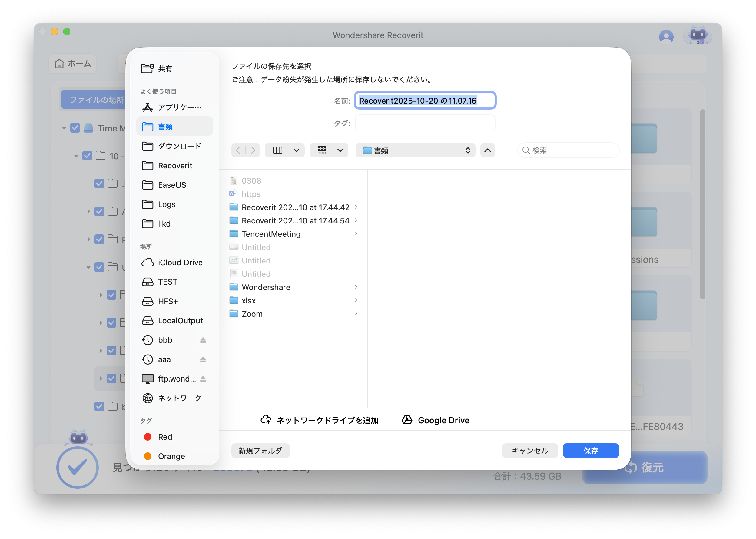Click the 名前 filename input field
Image resolution: width=756 pixels, height=539 pixels.
(425, 100)
